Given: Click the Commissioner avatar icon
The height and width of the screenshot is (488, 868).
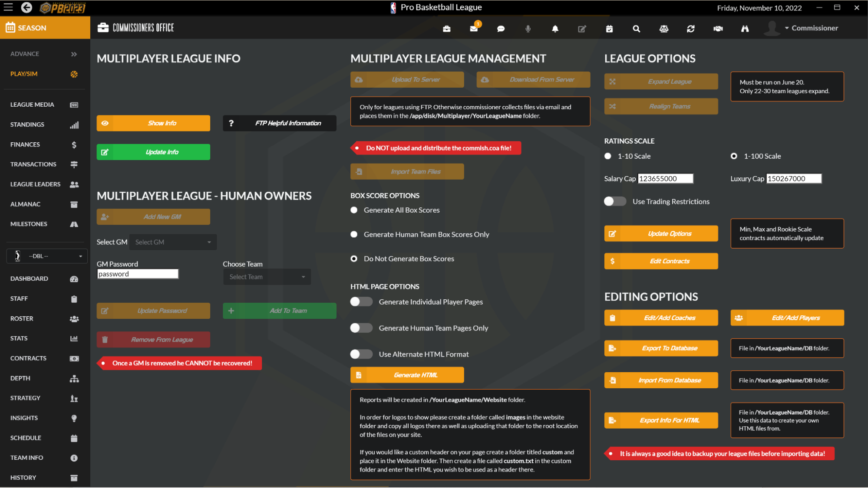Looking at the screenshot, I should [772, 28].
